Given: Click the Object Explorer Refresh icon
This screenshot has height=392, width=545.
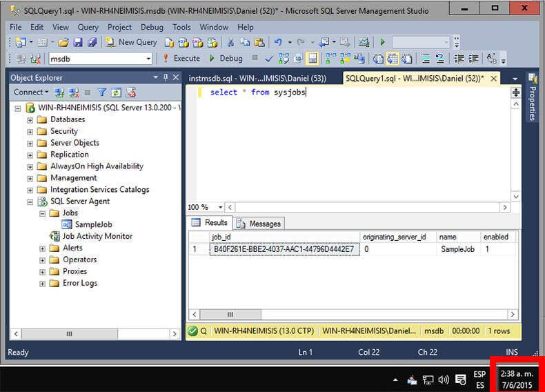Looking at the screenshot, I should point(116,92).
